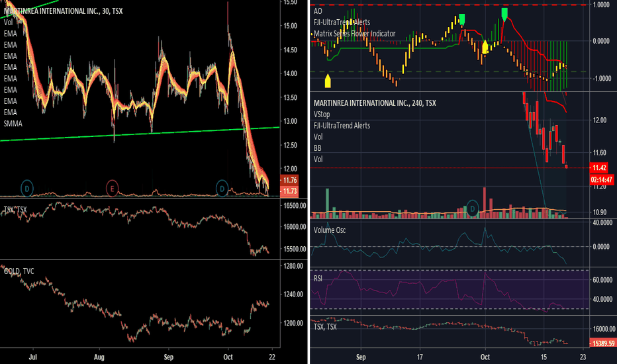Click the dividend D marker near July
This screenshot has width=617, height=364.
[26, 189]
